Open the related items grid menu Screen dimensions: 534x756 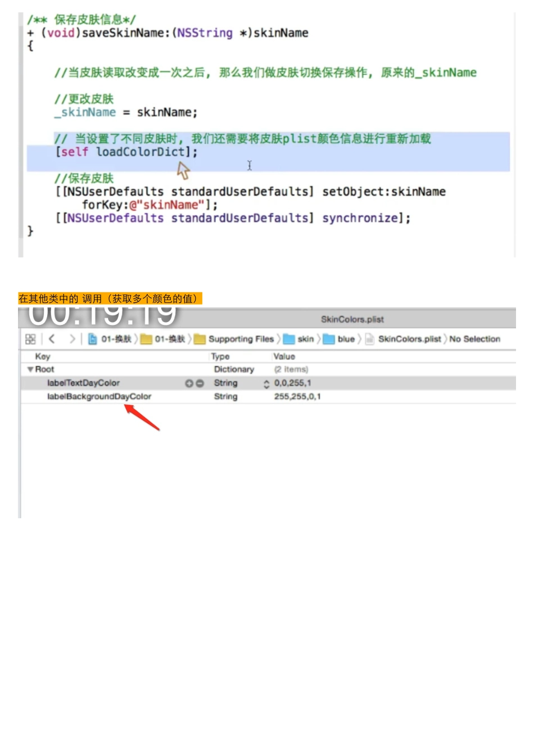(30, 339)
